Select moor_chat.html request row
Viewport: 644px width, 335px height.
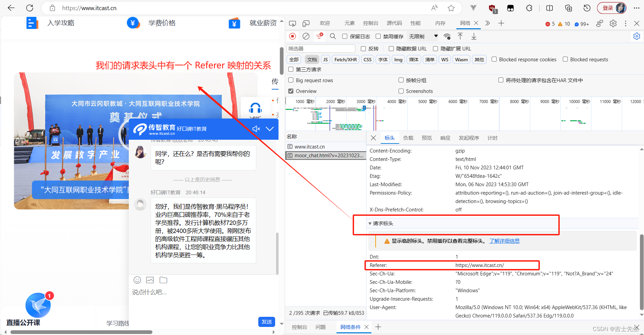tap(326, 155)
